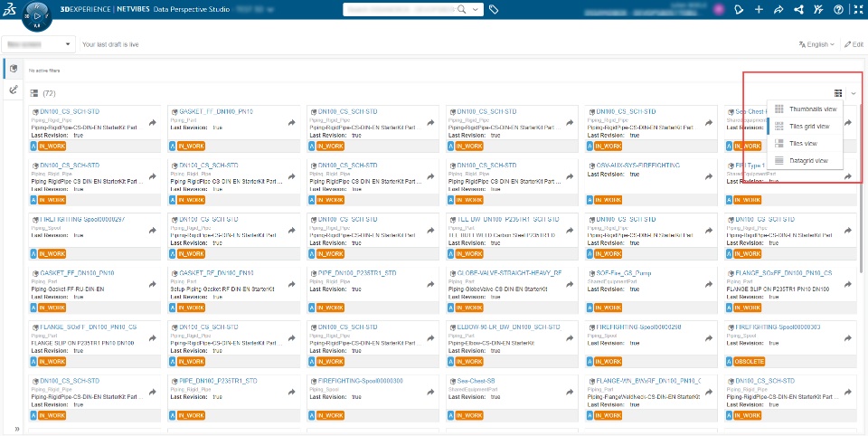Open the GASKET_RF_DN100_PN10 link

click(216, 273)
